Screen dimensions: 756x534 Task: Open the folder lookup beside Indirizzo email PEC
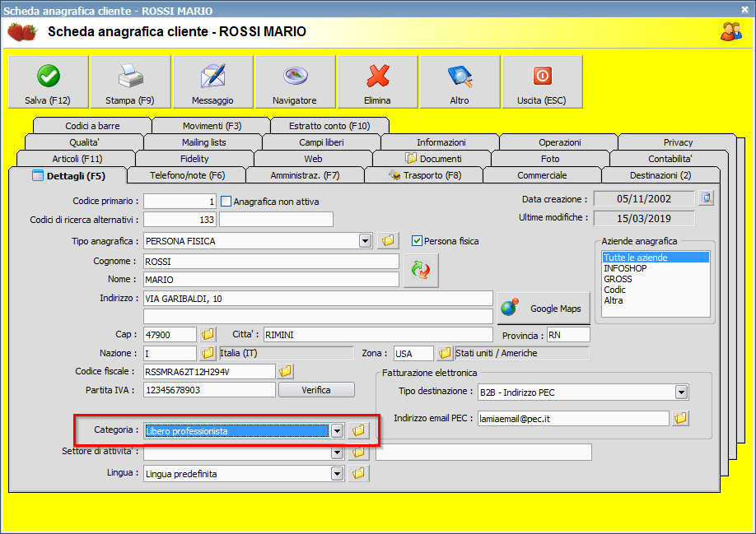(681, 418)
